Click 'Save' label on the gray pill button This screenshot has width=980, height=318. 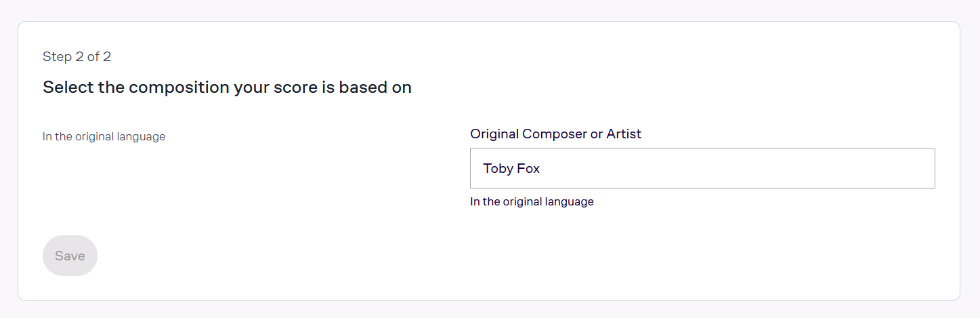pyautogui.click(x=70, y=256)
